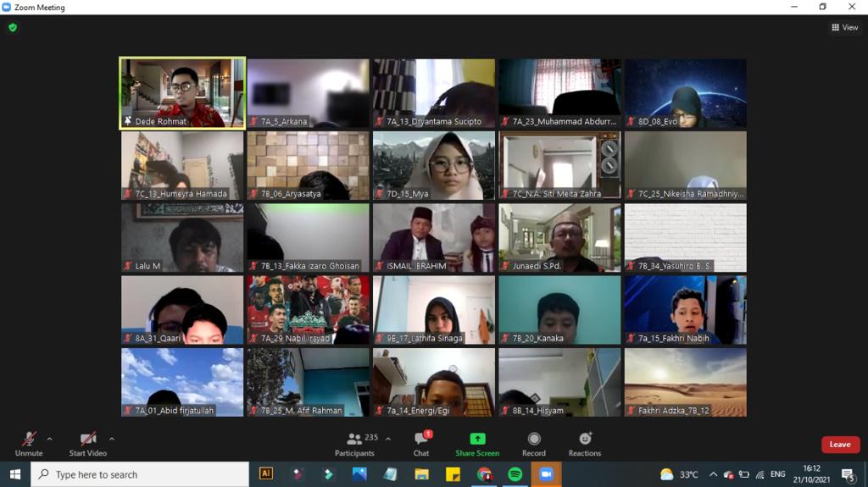Open the Chat panel
Image resolution: width=868 pixels, height=487 pixels.
(x=421, y=444)
